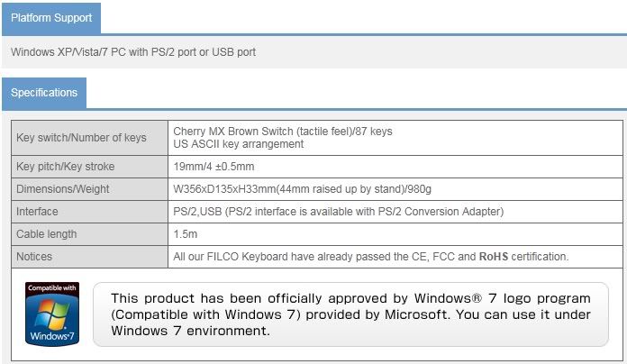Click the 19mm/4 ±0.5mm value

click(x=214, y=167)
